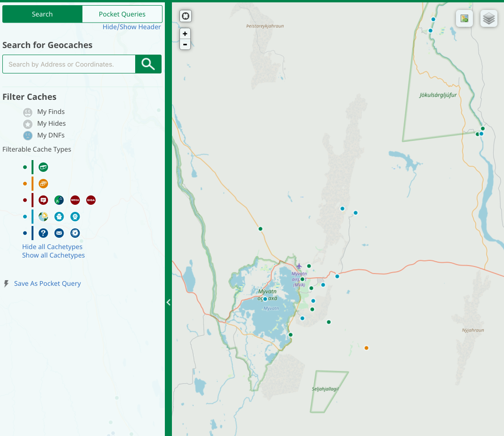Click the Seljahjallagil map label
This screenshot has width=504, height=436.
pos(325,389)
